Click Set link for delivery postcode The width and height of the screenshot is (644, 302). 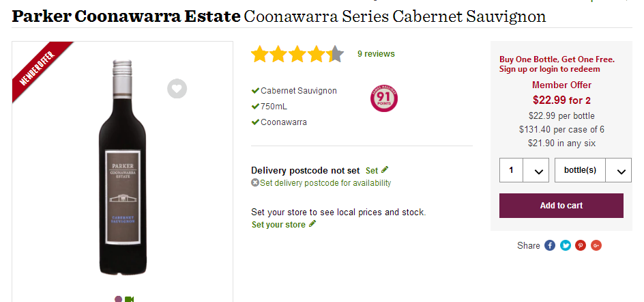(x=372, y=170)
